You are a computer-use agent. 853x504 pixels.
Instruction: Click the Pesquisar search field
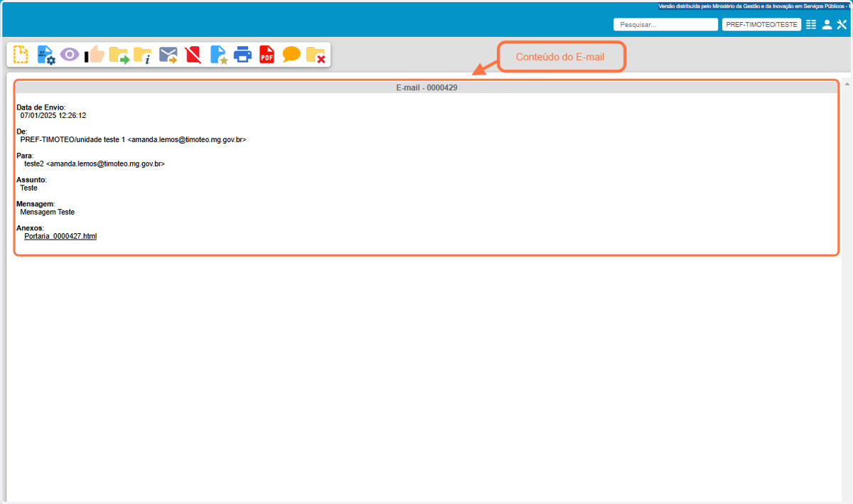[x=665, y=24]
